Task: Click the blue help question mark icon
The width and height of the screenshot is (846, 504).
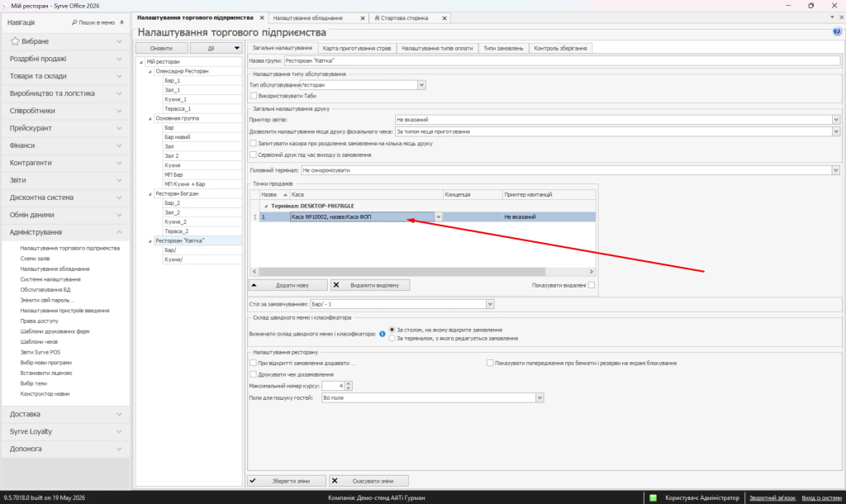Action: tap(837, 32)
